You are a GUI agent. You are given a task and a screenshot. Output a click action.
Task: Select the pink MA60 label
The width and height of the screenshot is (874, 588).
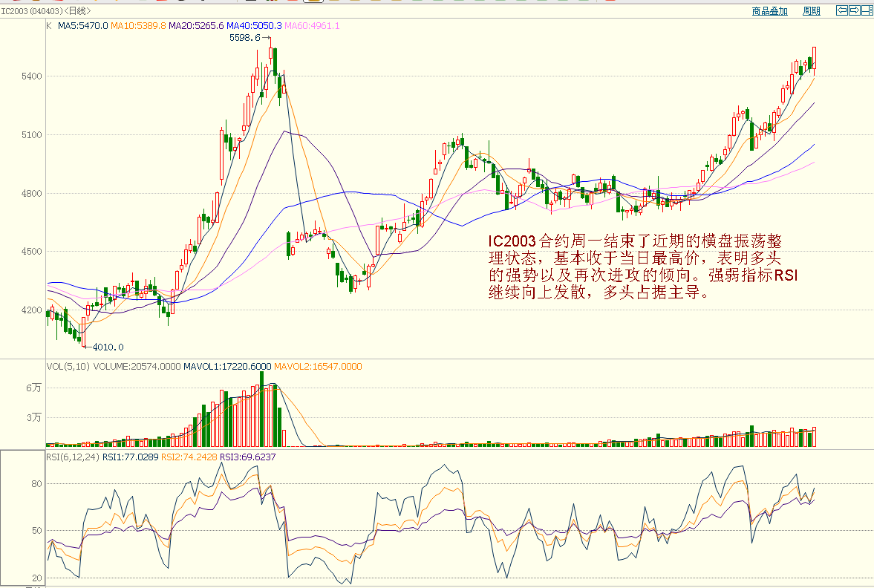(x=312, y=26)
